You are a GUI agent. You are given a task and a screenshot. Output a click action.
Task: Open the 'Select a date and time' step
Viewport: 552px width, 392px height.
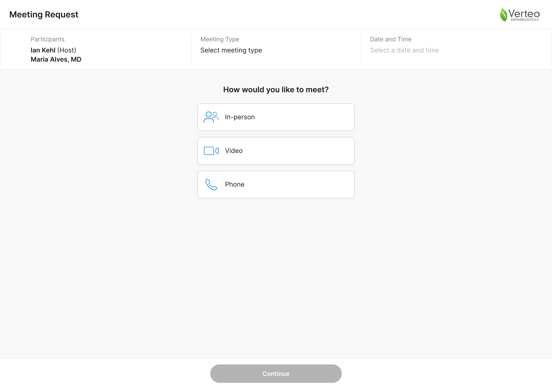(x=404, y=50)
